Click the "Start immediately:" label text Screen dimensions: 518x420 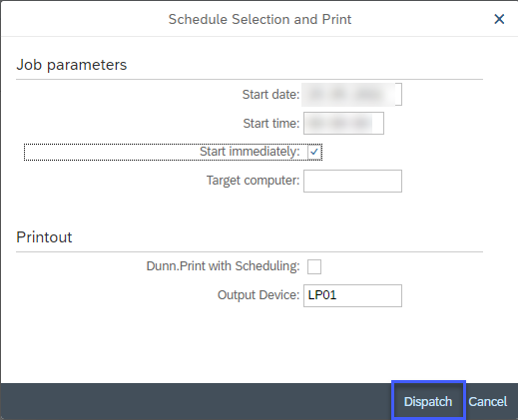pyautogui.click(x=250, y=152)
